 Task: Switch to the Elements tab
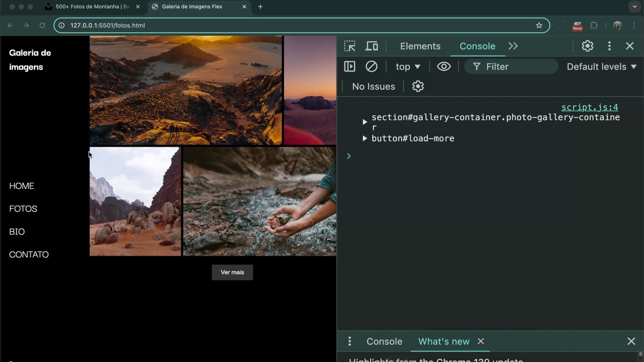[x=420, y=46]
